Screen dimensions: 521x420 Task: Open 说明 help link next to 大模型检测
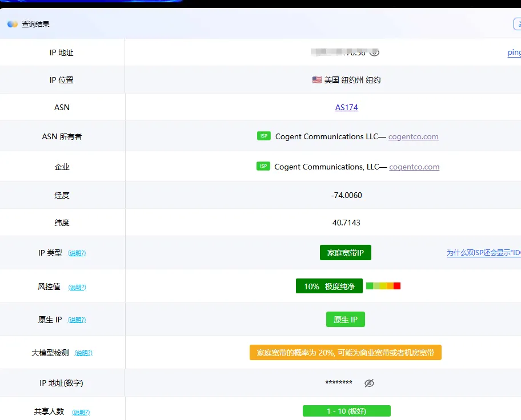click(x=83, y=353)
